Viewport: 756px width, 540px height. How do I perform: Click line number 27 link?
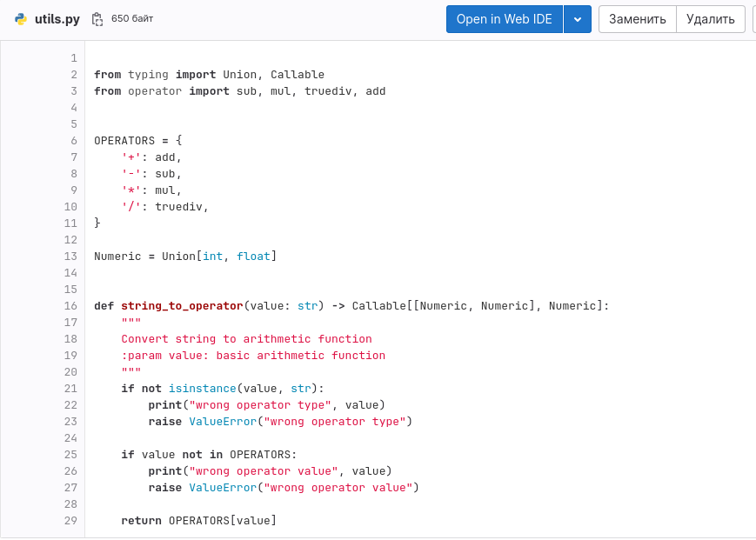coord(70,488)
